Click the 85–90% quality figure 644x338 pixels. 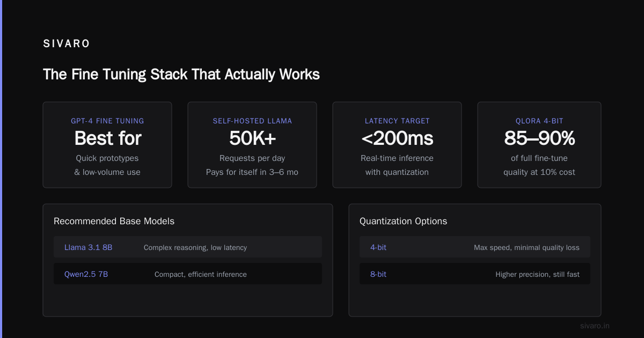click(x=539, y=138)
